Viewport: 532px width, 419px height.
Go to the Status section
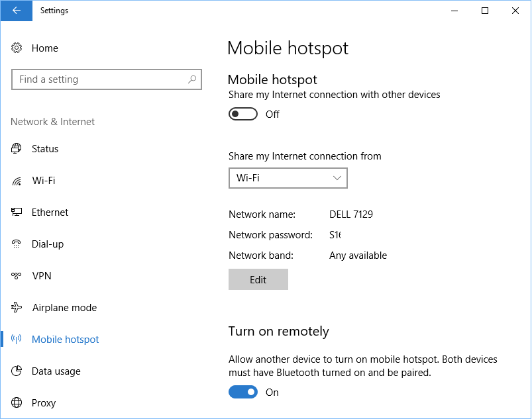pyautogui.click(x=45, y=149)
